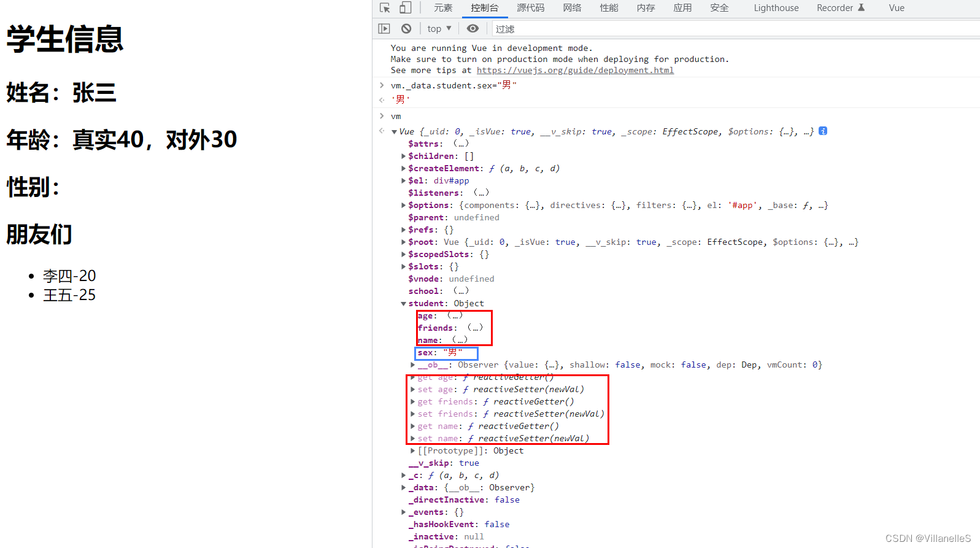
Task: Toggle the device toolbar icon
Action: tap(405, 8)
